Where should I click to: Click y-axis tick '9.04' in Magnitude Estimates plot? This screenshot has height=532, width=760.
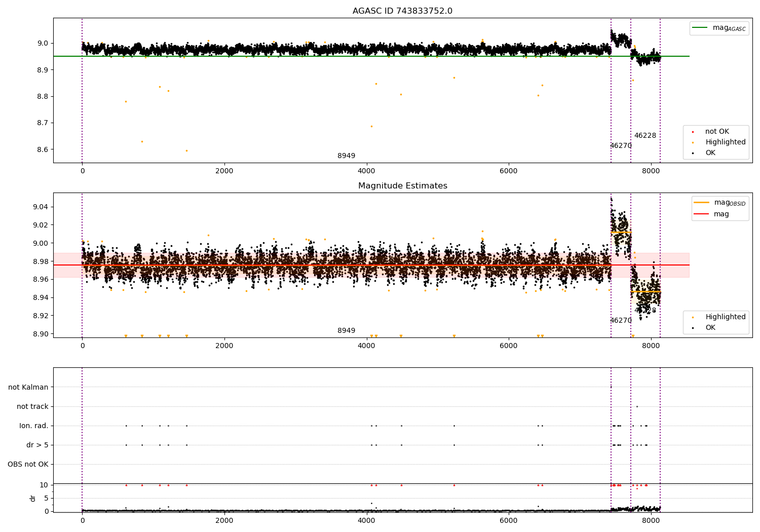point(41,207)
